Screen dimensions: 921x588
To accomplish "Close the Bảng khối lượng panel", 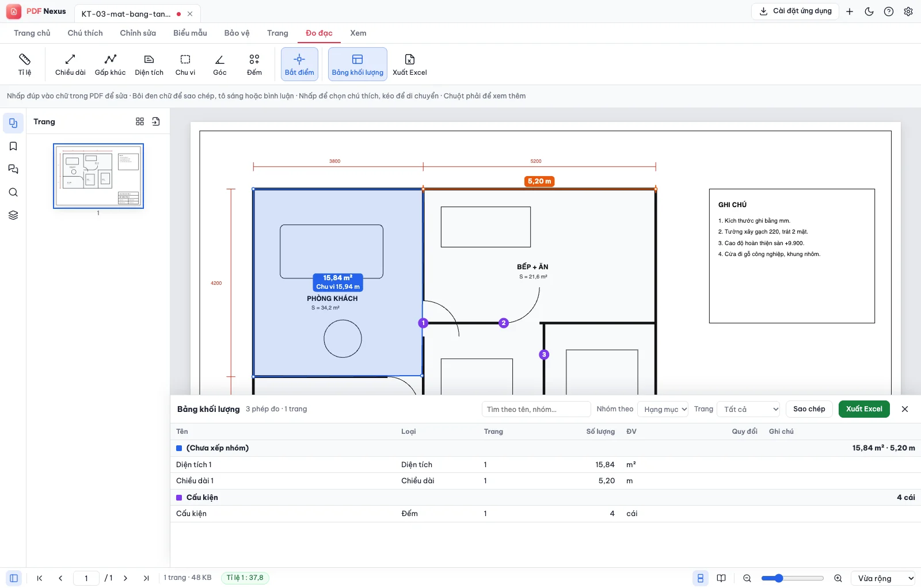I will point(905,409).
